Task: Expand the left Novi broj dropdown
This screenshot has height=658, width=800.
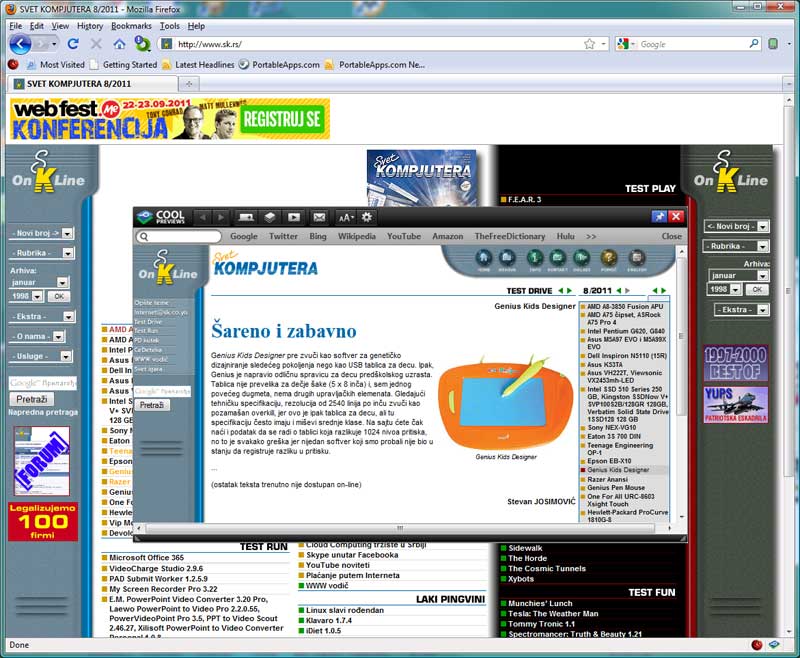Action: pos(67,233)
